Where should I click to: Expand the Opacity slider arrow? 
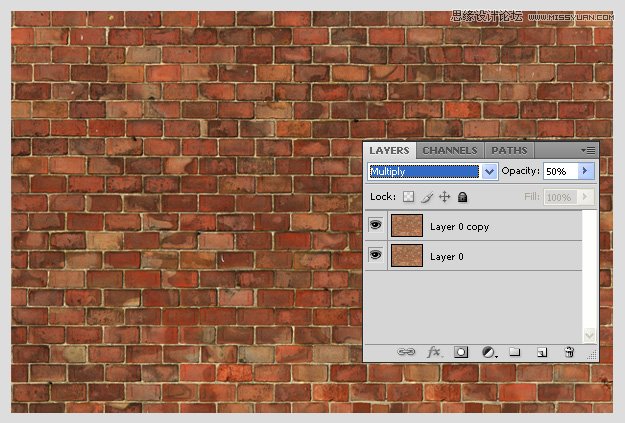point(586,172)
